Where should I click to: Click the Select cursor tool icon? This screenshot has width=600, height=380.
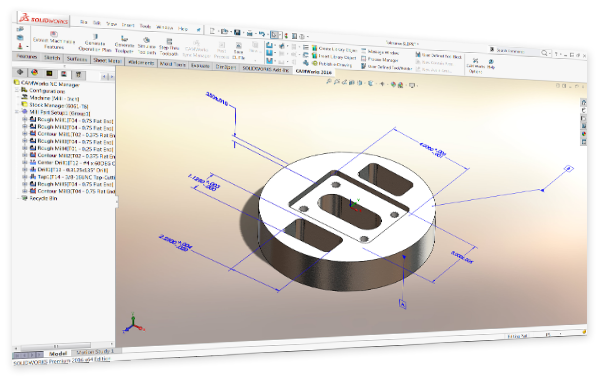pyautogui.click(x=274, y=35)
